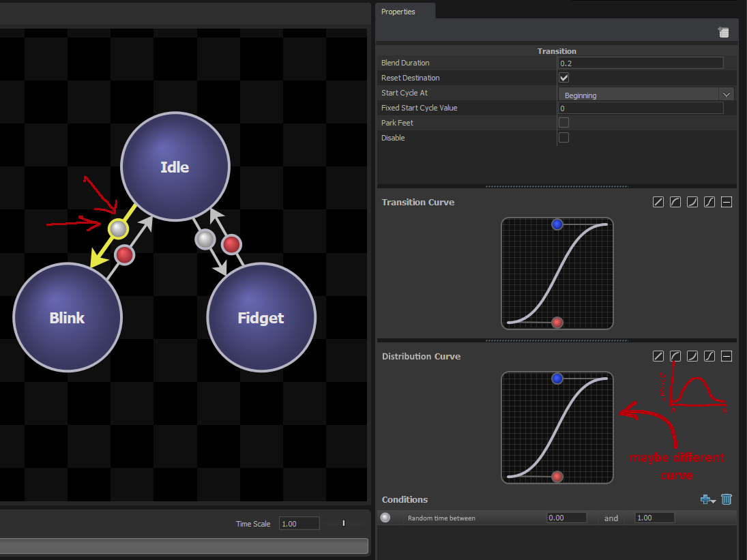
Task: Open the add-condition type dropdown arrow
Action: (x=713, y=501)
